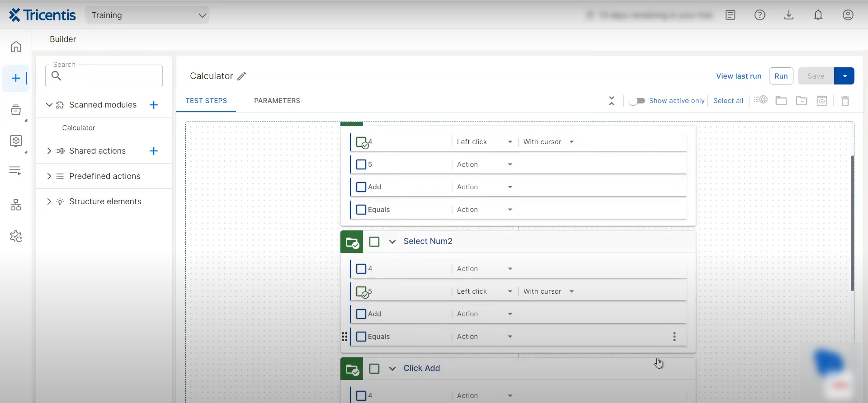Open With cursor dropdown in first block
This screenshot has width=868, height=403.
coord(548,142)
